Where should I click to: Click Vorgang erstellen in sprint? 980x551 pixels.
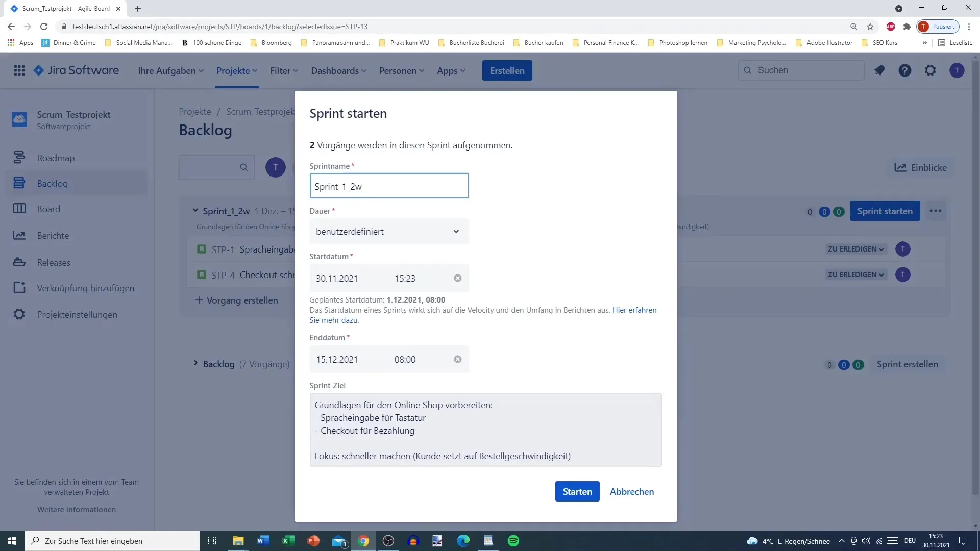[236, 300]
